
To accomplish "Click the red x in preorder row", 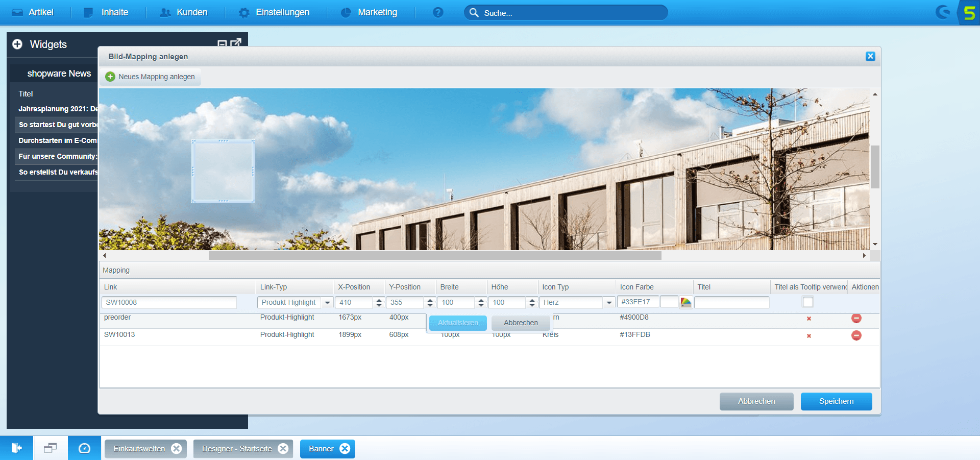I will coord(808,319).
